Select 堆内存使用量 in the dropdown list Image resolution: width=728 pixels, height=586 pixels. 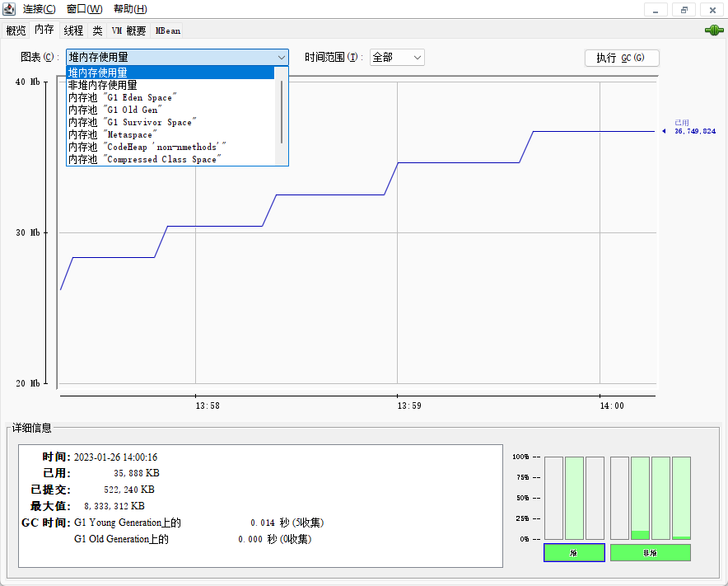tap(170, 73)
